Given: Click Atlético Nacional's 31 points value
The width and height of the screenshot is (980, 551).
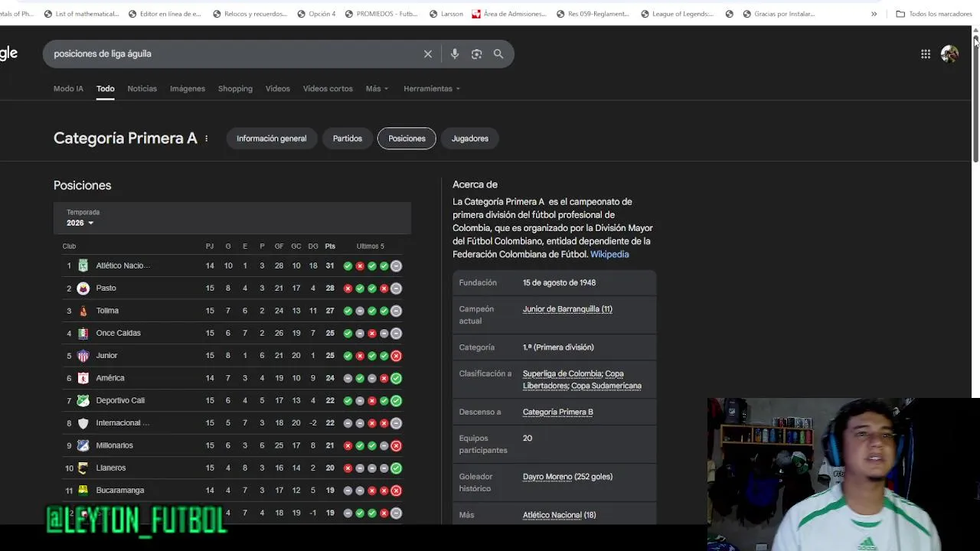Looking at the screenshot, I should point(330,266).
